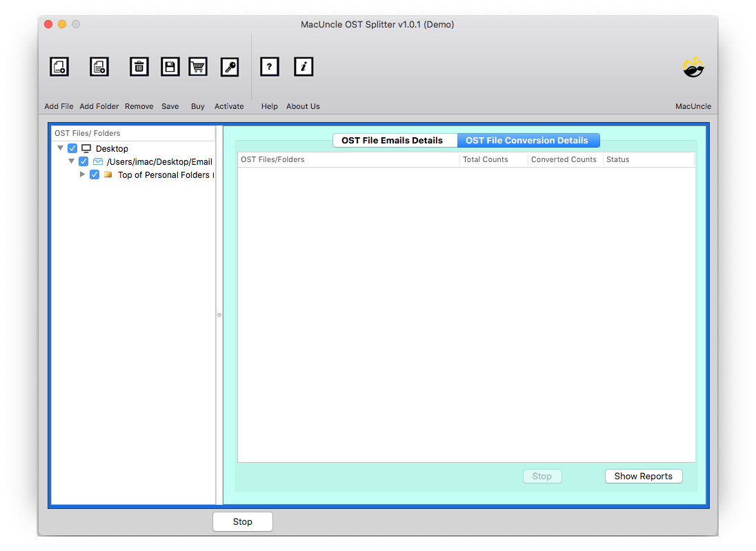Collapse the /Users/imac/Desktop/Email node

tap(72, 161)
